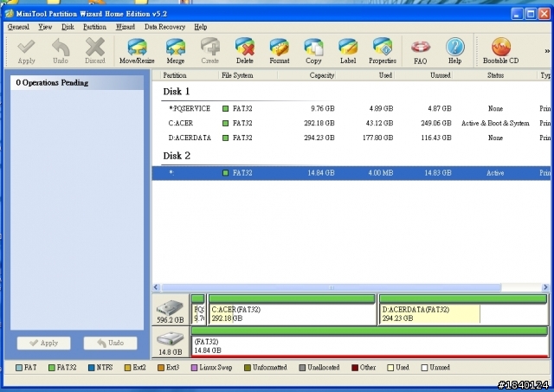Screen dimensions: 554x392
Task: Click the 596.2 GB hard disk icon
Action: [171, 307]
